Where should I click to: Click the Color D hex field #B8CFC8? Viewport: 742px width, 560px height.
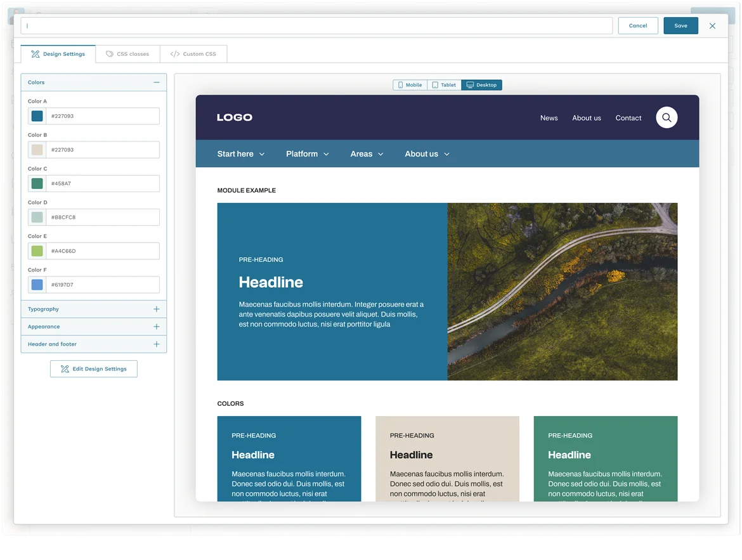103,218
